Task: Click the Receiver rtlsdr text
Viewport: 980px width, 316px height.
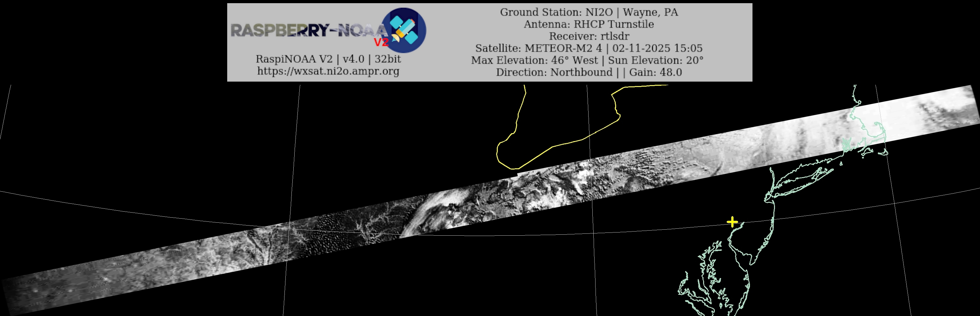Action: click(x=589, y=36)
